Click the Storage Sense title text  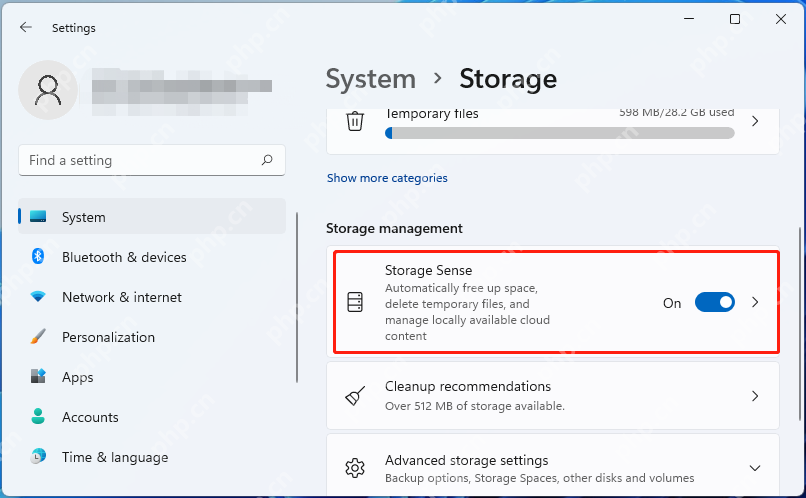click(x=428, y=270)
